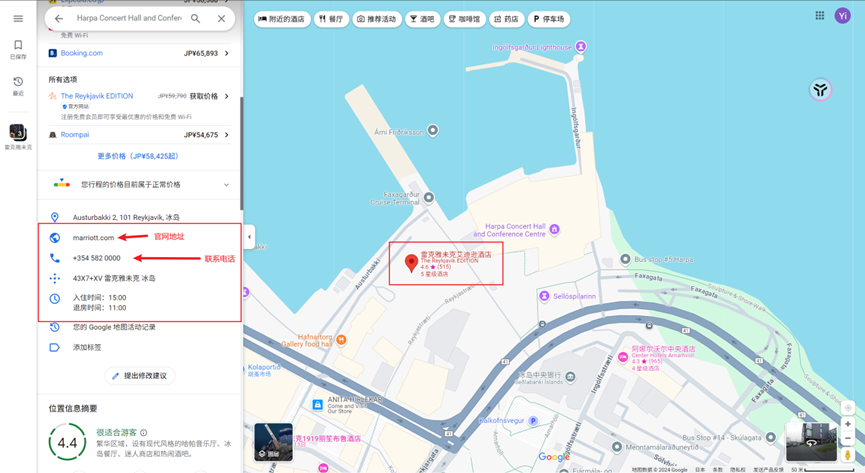Click the suggest an edit button
The image size is (865, 473).
coord(140,376)
